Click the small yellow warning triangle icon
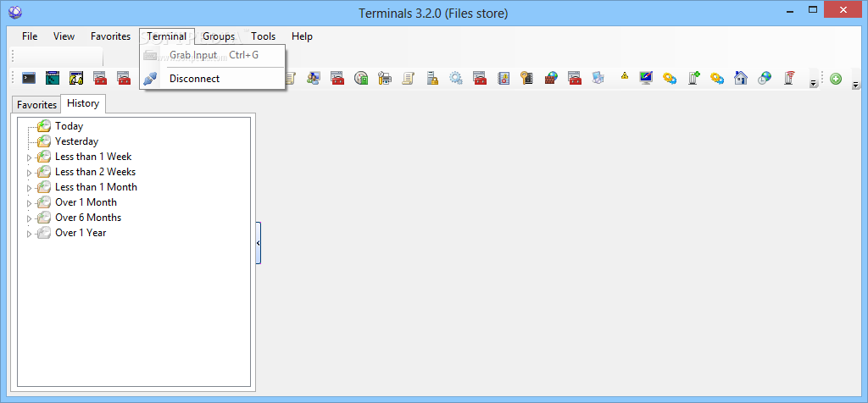 click(x=625, y=75)
